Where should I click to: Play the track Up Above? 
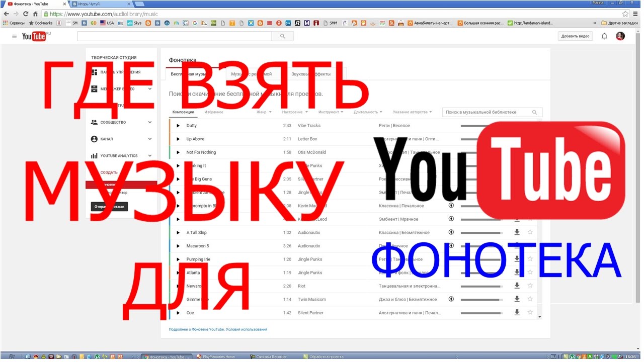[x=178, y=139]
